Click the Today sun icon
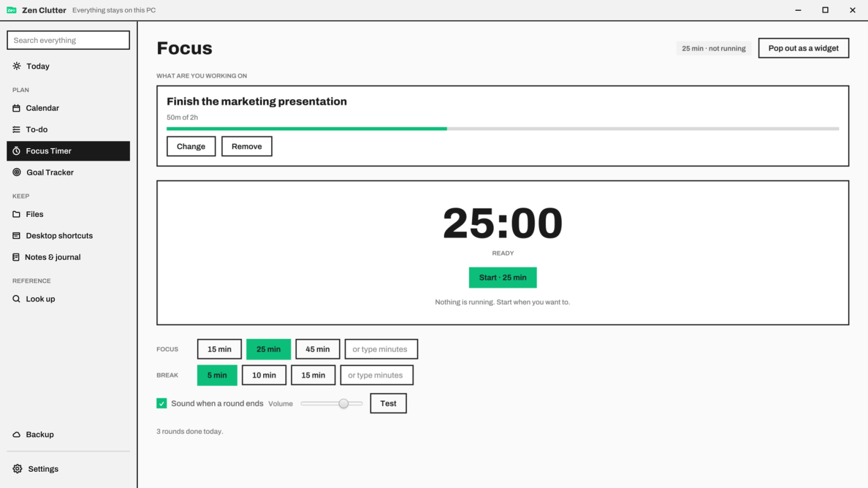 [17, 66]
